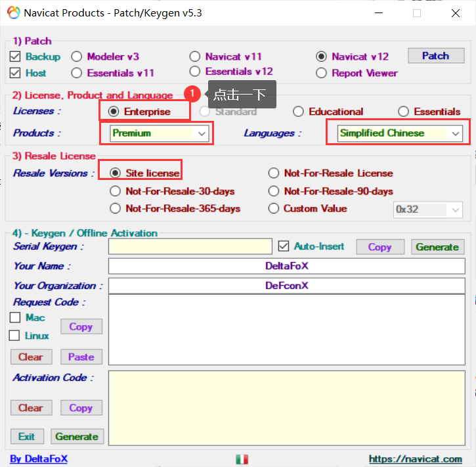This screenshot has width=476, height=467.
Task: Open the 0x32 custom value dropdown
Action: pos(428,210)
